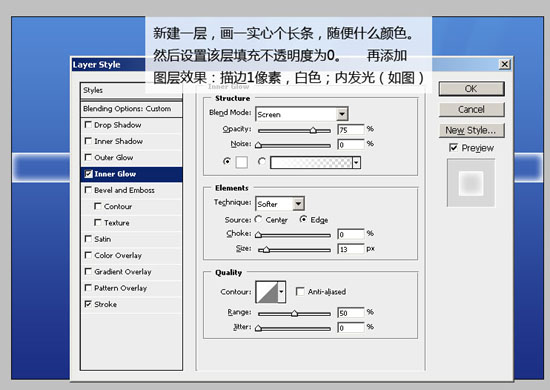Image resolution: width=550 pixels, height=390 pixels.
Task: Click the Noise slider handle
Action: [x=259, y=145]
